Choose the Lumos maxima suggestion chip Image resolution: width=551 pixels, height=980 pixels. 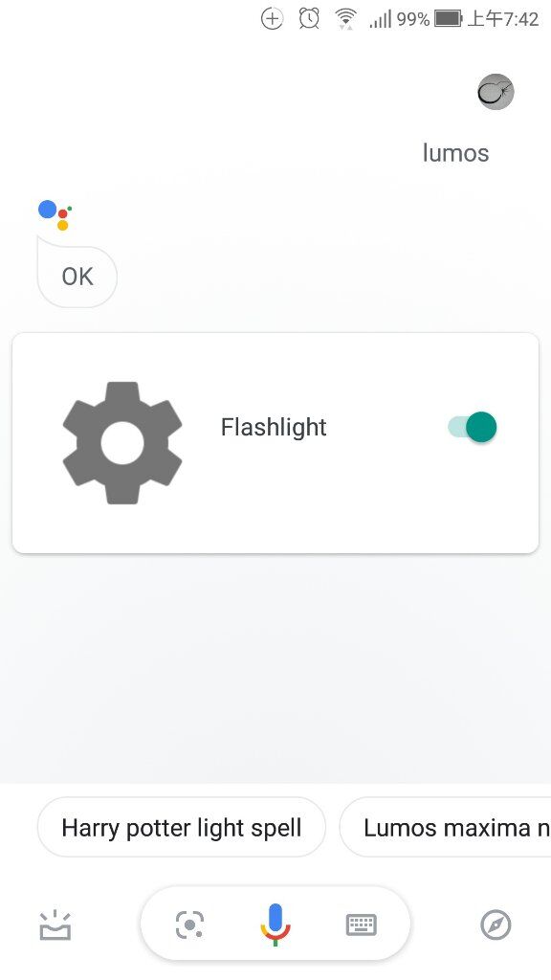click(445, 828)
